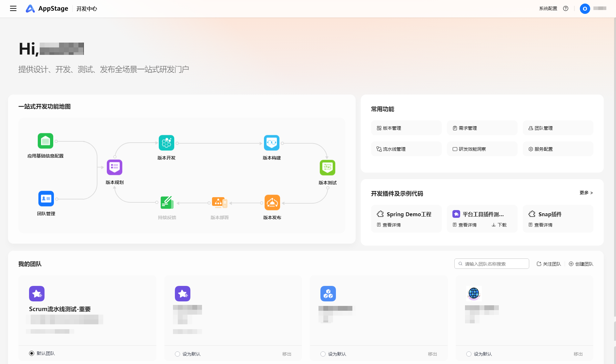Click the 版本构建 blue icon
The height and width of the screenshot is (364, 616).
coord(272,143)
